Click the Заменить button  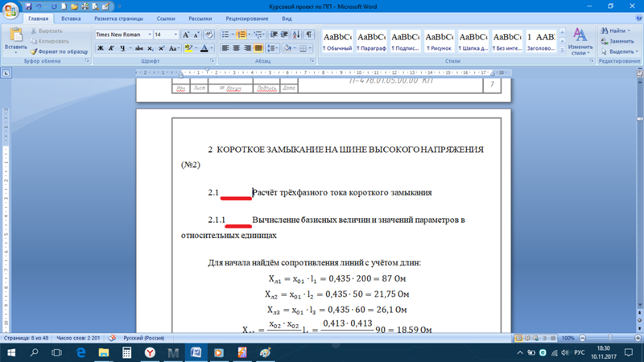click(617, 41)
